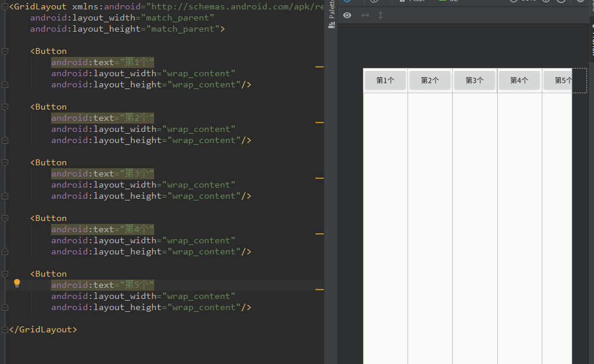Click the 第3个 button in the preview
594x364 pixels.
coord(474,80)
